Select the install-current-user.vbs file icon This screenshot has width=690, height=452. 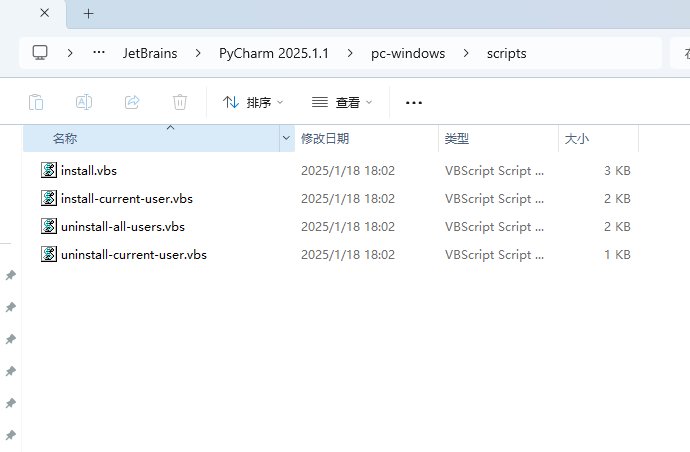pyautogui.click(x=49, y=198)
